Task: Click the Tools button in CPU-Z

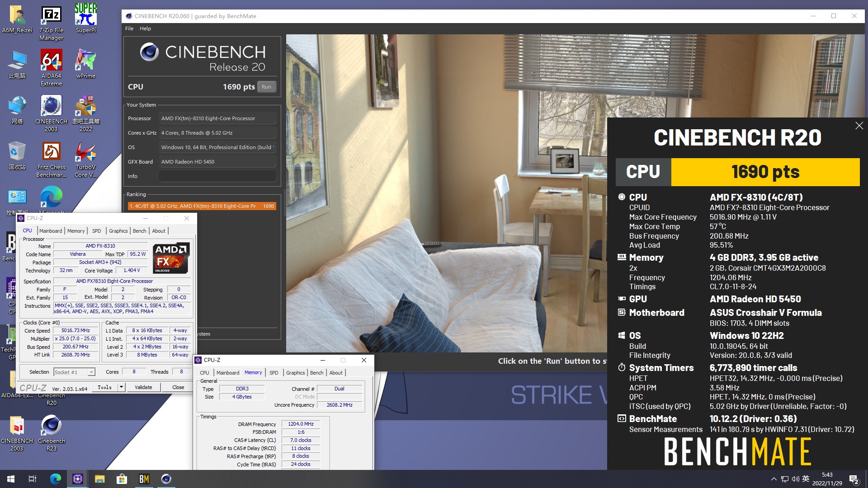Action: [x=105, y=387]
